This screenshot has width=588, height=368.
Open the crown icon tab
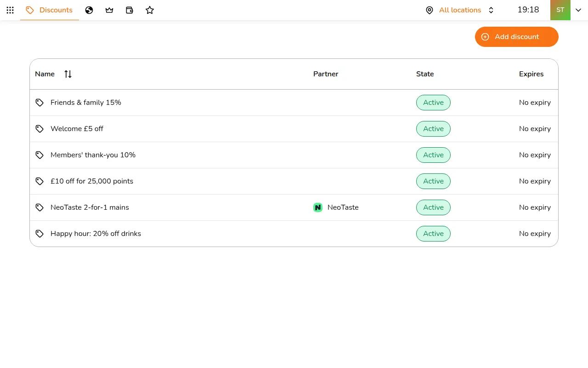(x=109, y=10)
